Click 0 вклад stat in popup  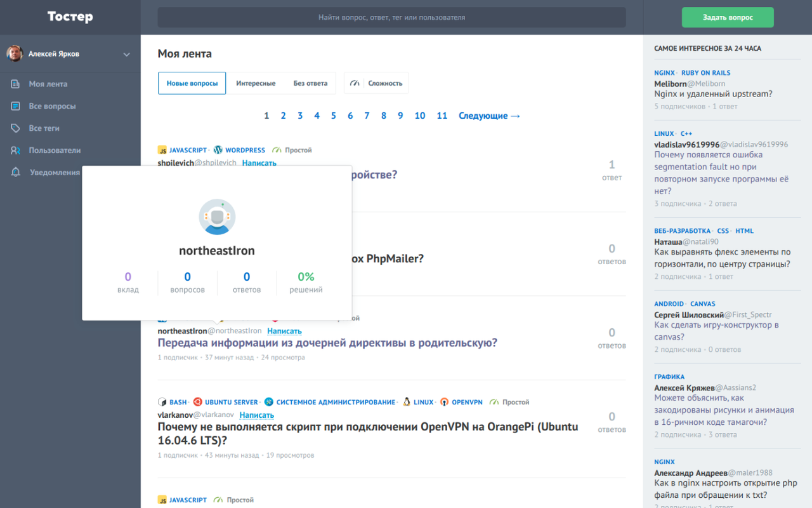click(128, 283)
